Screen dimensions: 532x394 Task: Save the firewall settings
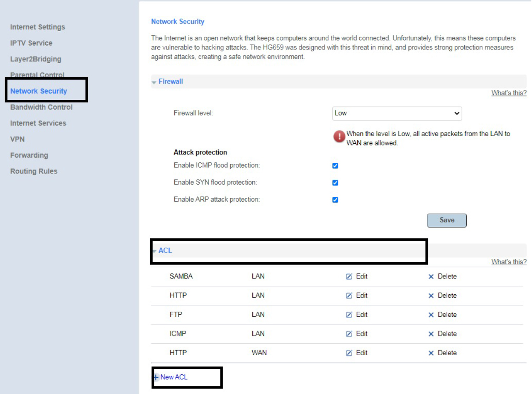click(x=447, y=220)
